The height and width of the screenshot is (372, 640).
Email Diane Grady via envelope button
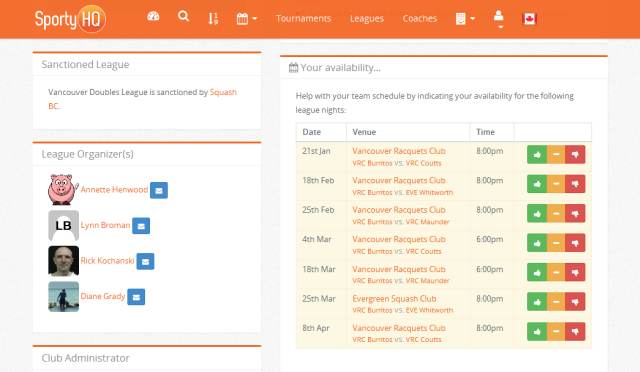click(x=136, y=297)
